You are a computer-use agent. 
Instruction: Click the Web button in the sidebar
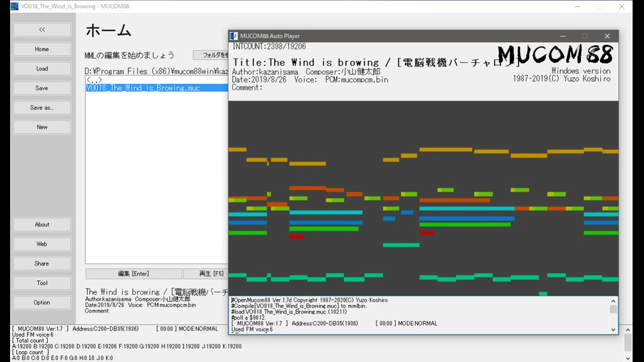42,244
